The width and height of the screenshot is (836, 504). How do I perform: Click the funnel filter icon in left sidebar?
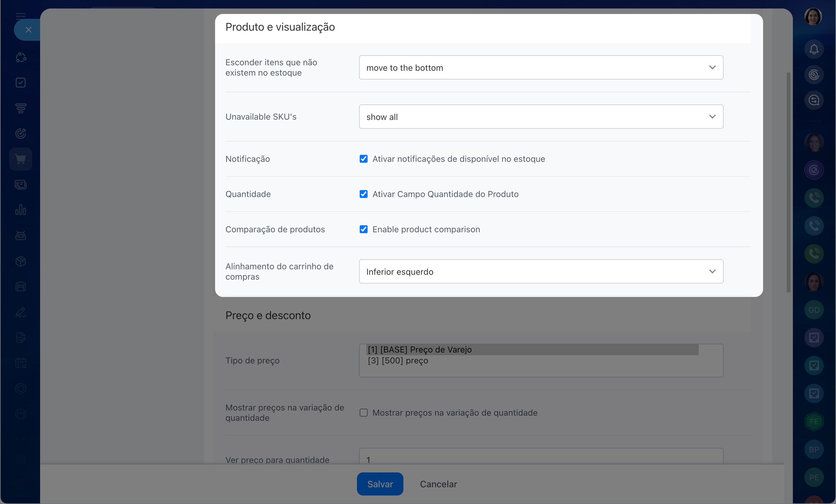coord(21,108)
